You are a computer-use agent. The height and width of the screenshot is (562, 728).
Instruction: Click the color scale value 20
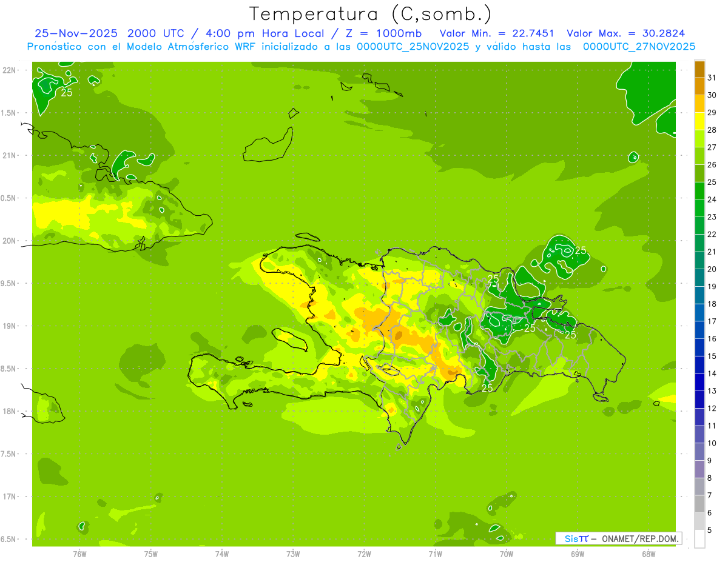[x=712, y=269]
